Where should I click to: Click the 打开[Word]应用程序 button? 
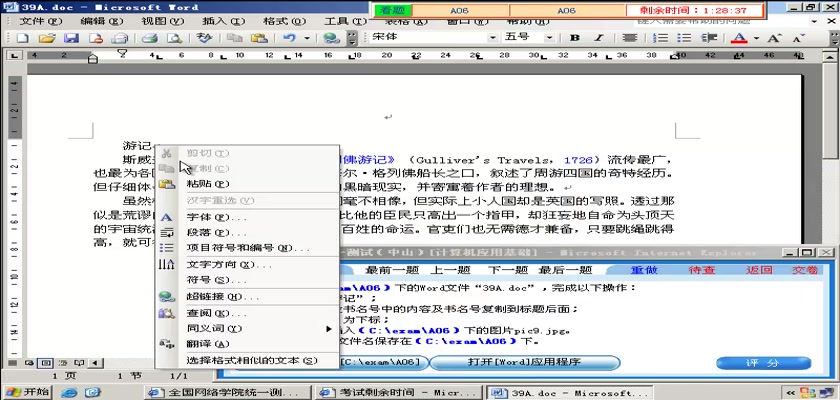(x=524, y=362)
